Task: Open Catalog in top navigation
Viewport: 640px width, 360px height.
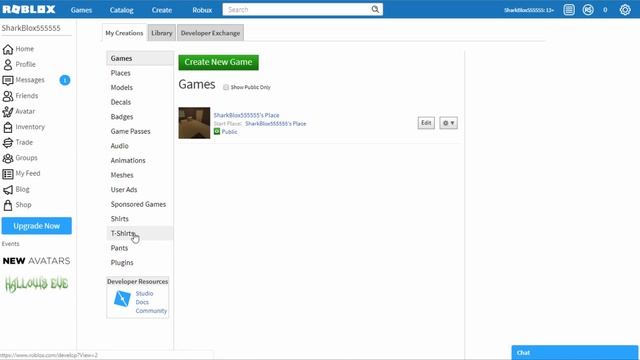Action: 122,10
